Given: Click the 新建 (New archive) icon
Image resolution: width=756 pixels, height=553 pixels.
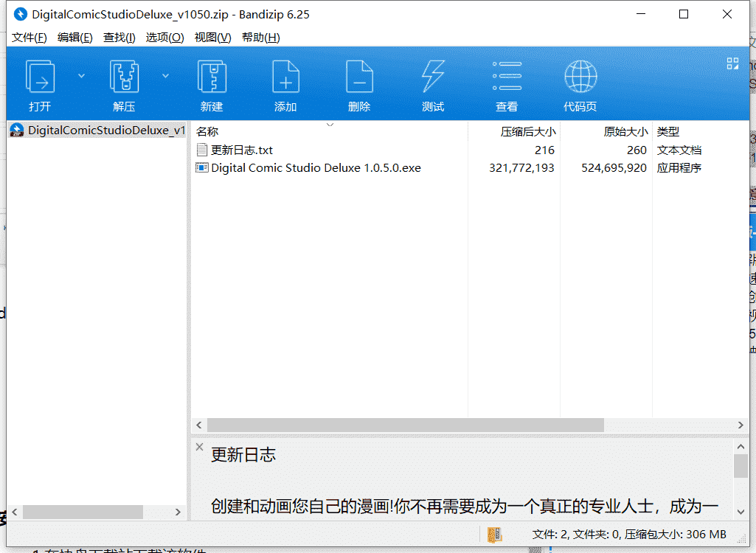Looking at the screenshot, I should (212, 85).
